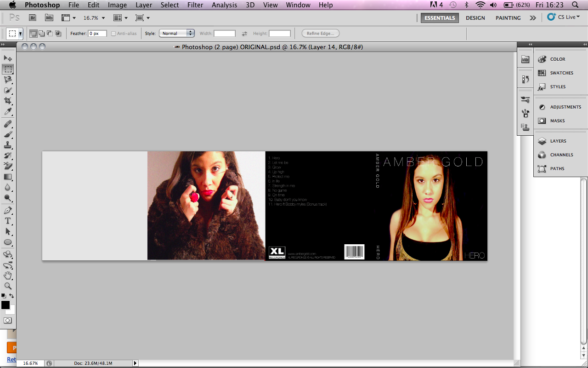Screen dimensions: 588x368
Task: Select the Ellipse shape tool
Action: 8,242
